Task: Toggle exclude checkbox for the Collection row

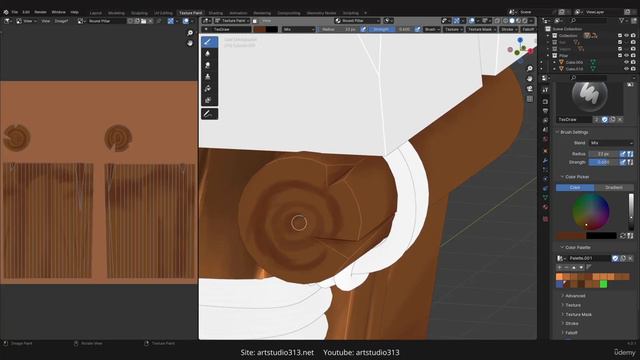Action: point(620,36)
